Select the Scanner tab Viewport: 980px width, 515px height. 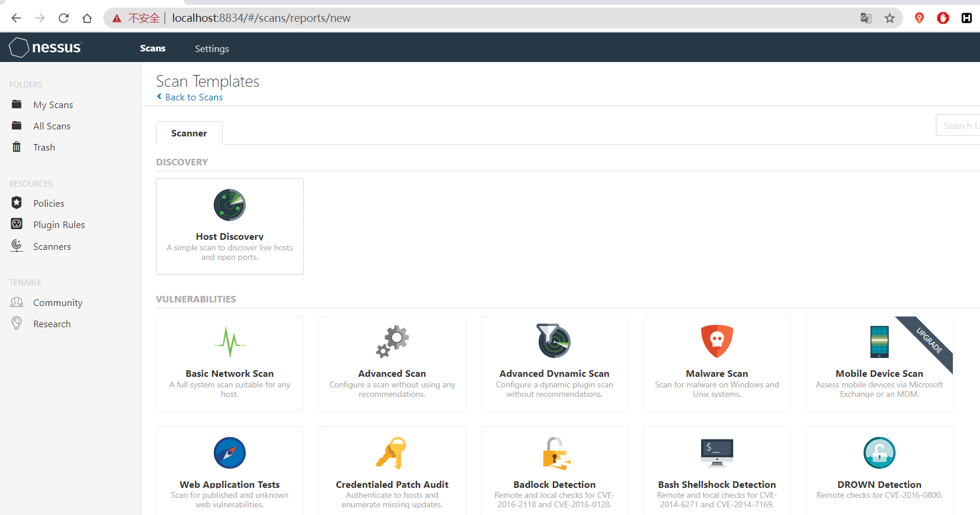coord(189,133)
